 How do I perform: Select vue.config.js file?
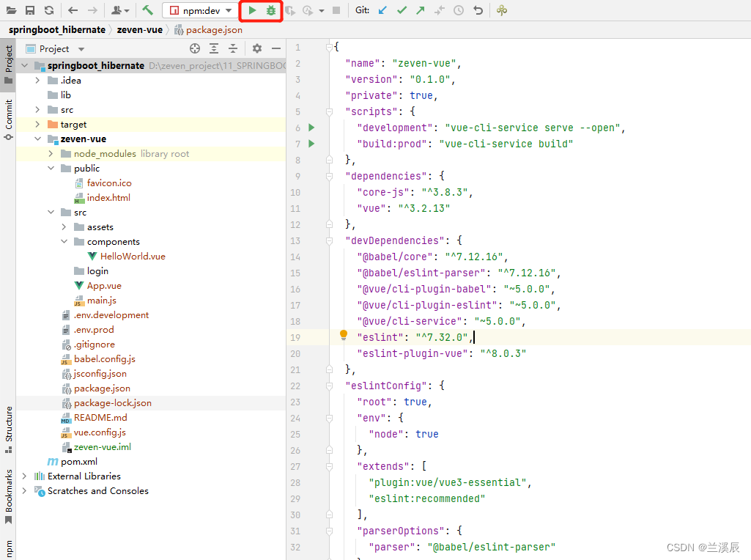point(100,432)
